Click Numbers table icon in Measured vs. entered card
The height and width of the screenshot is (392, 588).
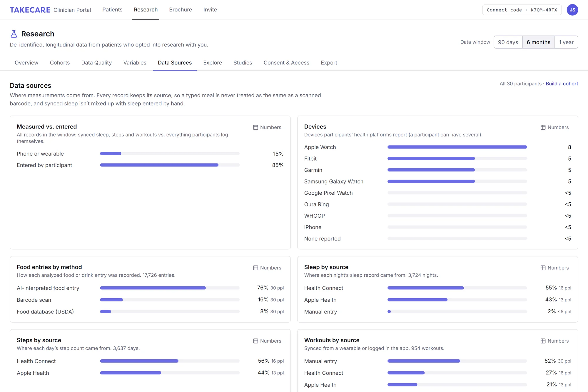[255, 127]
